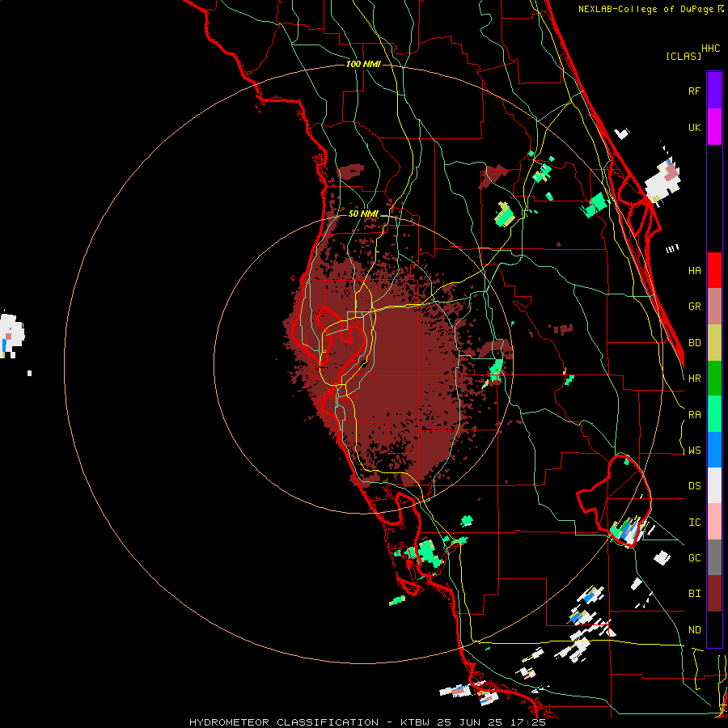728x728 pixels.
Task: Click the DS legend label
Action: click(x=694, y=486)
